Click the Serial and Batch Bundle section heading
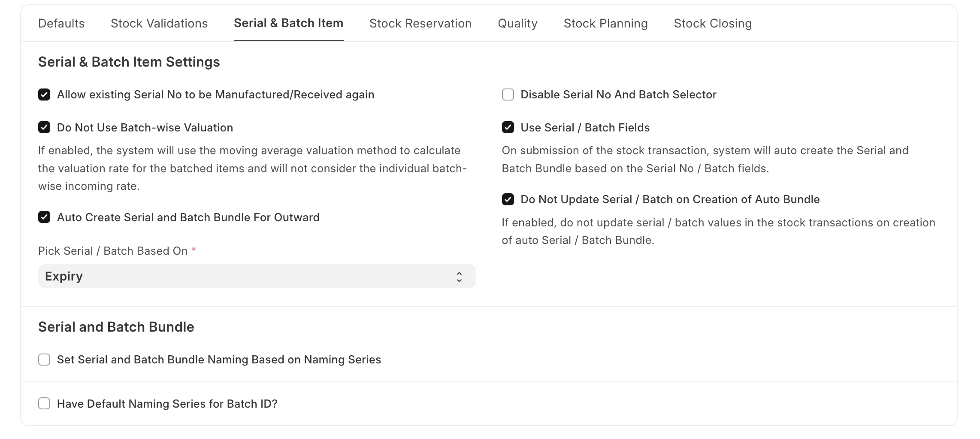980x439 pixels. click(116, 327)
